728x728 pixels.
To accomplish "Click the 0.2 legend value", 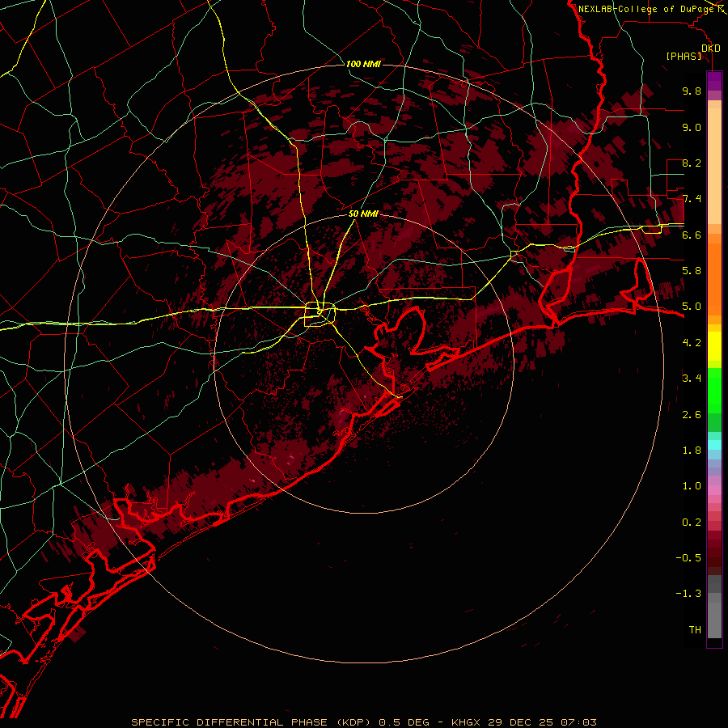I will point(692,523).
